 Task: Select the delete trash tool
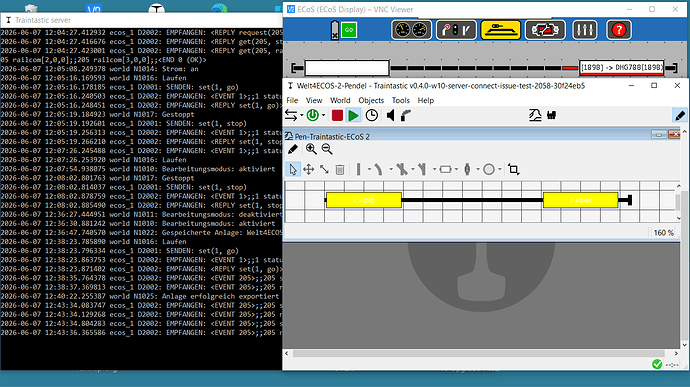[x=340, y=169]
